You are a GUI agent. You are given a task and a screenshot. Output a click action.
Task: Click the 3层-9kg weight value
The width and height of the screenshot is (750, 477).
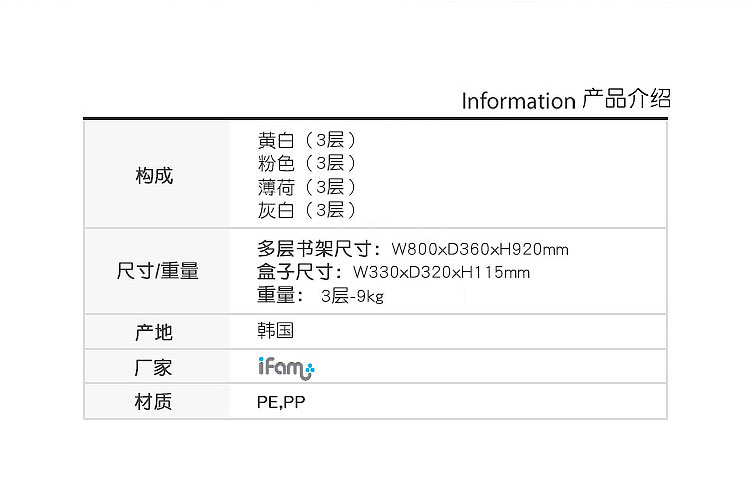(x=352, y=296)
